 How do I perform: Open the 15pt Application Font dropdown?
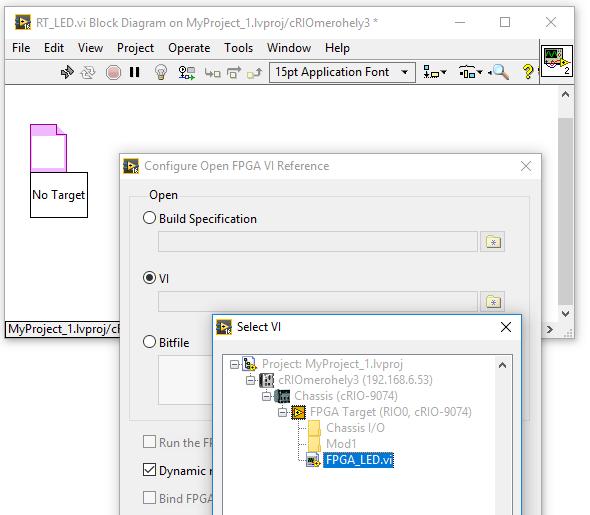(342, 72)
